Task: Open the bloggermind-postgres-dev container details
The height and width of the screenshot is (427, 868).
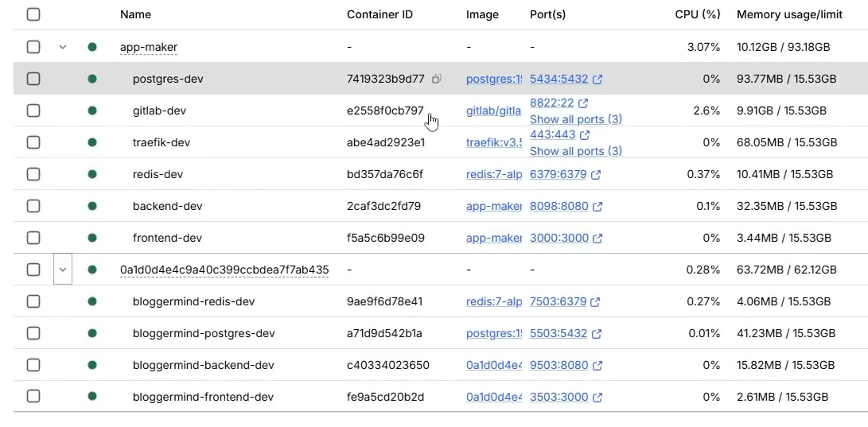Action: 203,333
